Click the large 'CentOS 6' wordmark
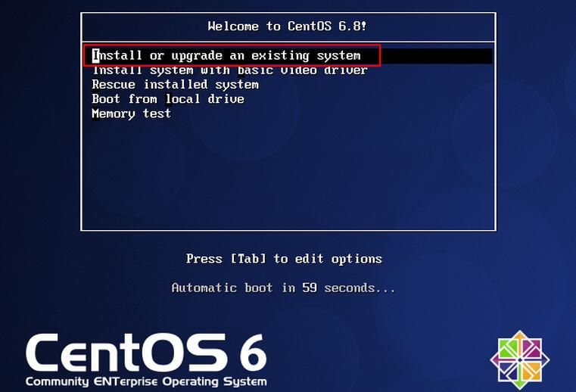Viewport: 576px width, 392px height. pos(146,353)
